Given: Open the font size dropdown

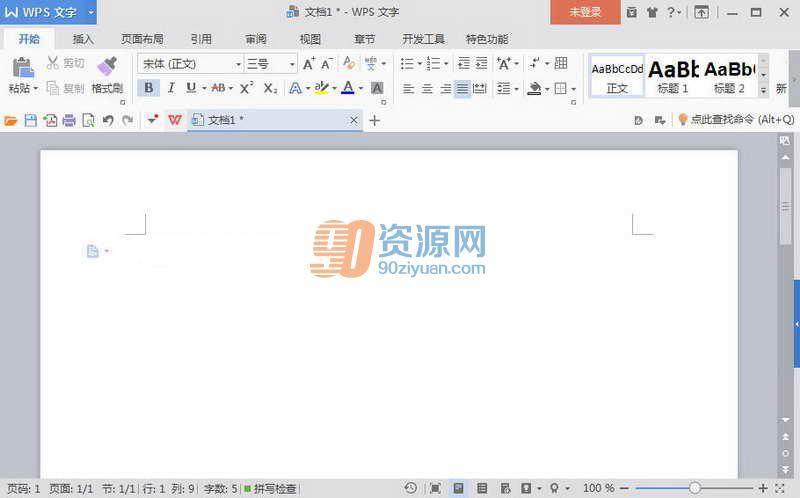Looking at the screenshot, I should [x=292, y=64].
